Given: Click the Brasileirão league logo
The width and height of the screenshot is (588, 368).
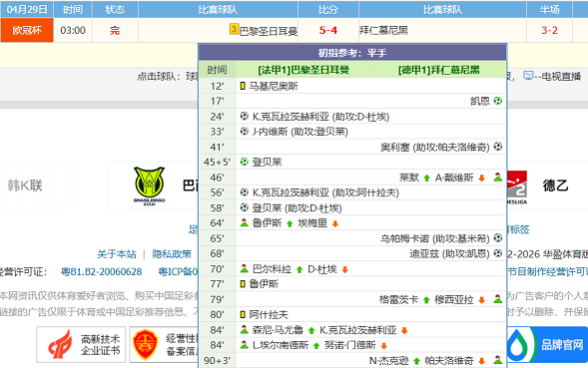Looking at the screenshot, I should click(150, 185).
